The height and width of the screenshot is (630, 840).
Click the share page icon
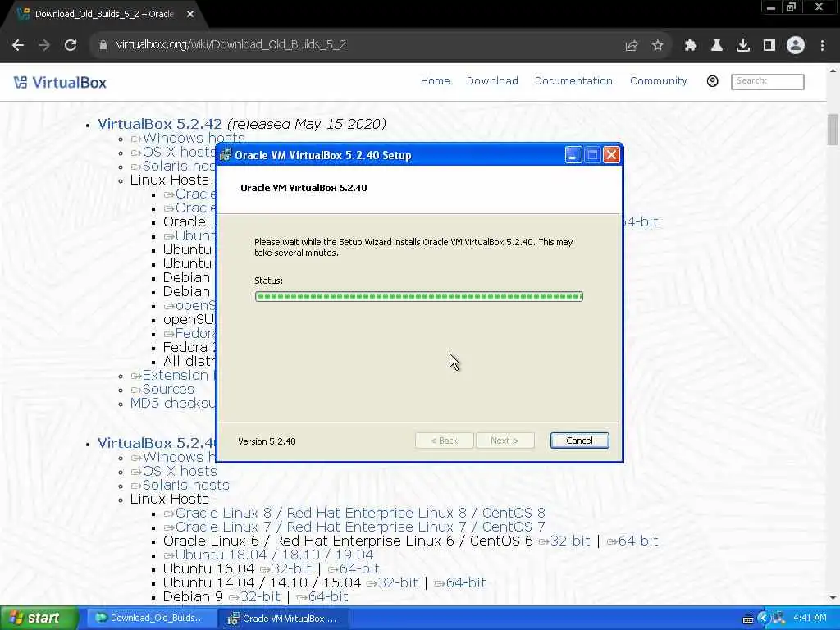(x=632, y=46)
